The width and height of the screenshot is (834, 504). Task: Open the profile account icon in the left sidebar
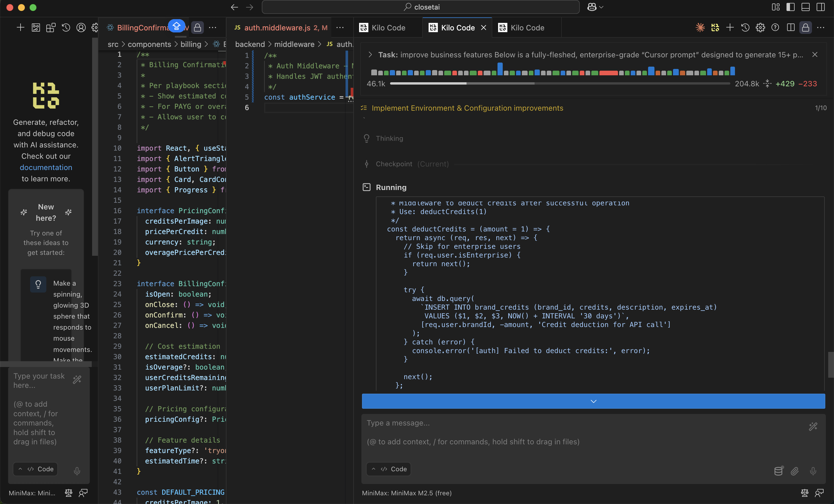tap(81, 28)
